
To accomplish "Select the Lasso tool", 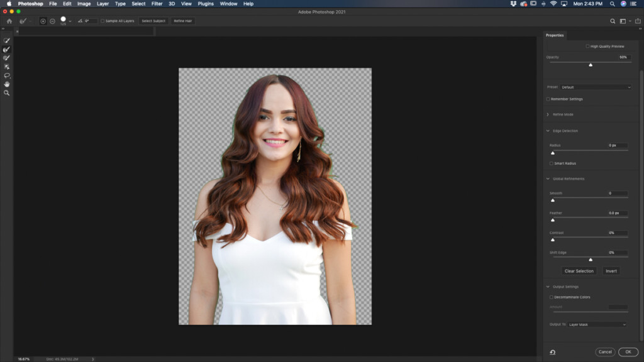I will pyautogui.click(x=6, y=75).
